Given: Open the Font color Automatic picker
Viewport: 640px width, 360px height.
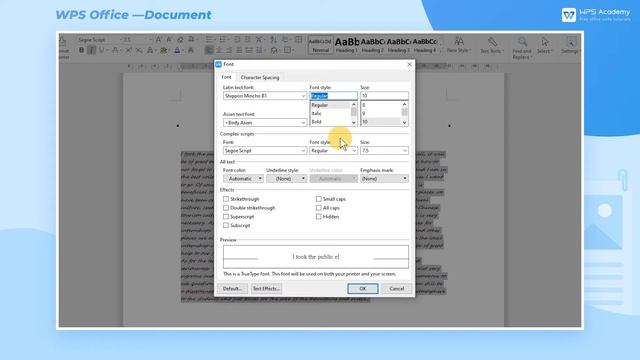Looking at the screenshot, I should (x=243, y=178).
